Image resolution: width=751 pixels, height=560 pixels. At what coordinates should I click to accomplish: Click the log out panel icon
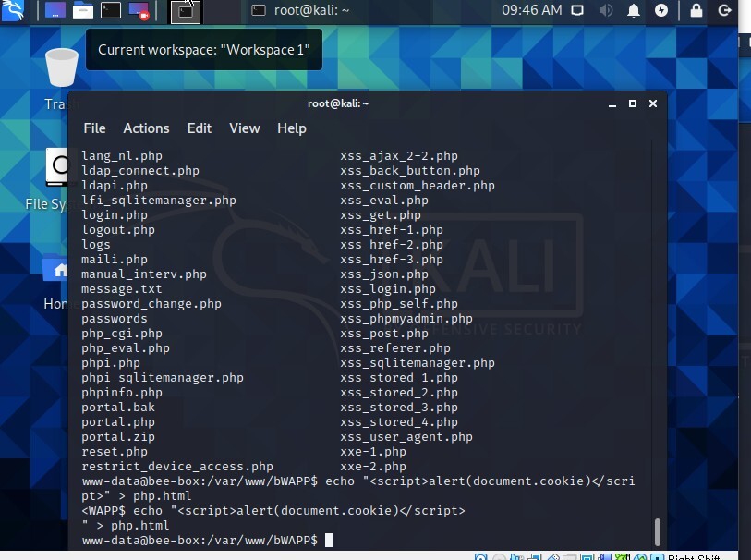724,10
